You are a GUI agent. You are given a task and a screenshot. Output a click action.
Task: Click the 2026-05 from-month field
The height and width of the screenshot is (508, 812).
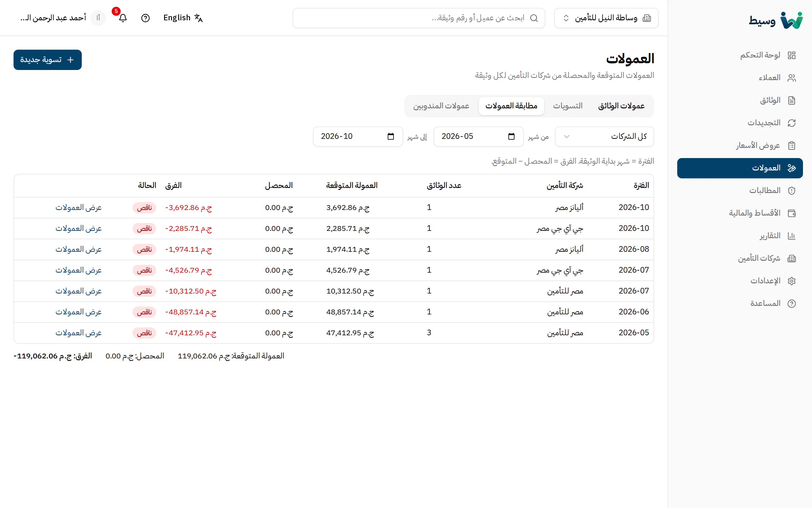[x=478, y=136]
